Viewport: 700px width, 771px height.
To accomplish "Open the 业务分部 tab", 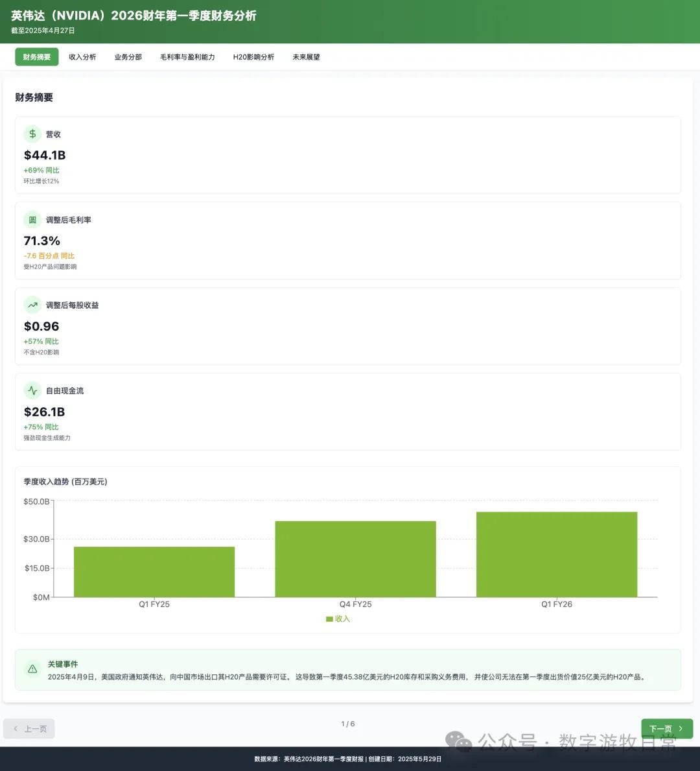I will pyautogui.click(x=128, y=57).
